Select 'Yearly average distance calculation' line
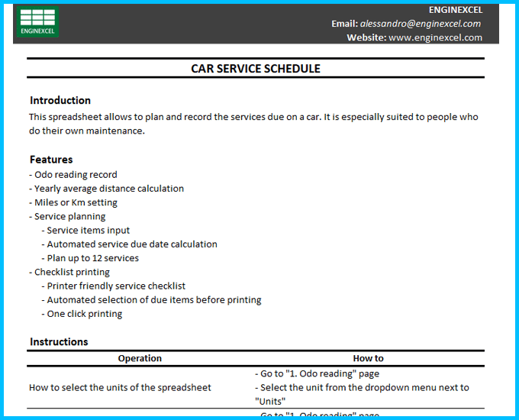The height and width of the screenshot is (420, 519). 106,189
